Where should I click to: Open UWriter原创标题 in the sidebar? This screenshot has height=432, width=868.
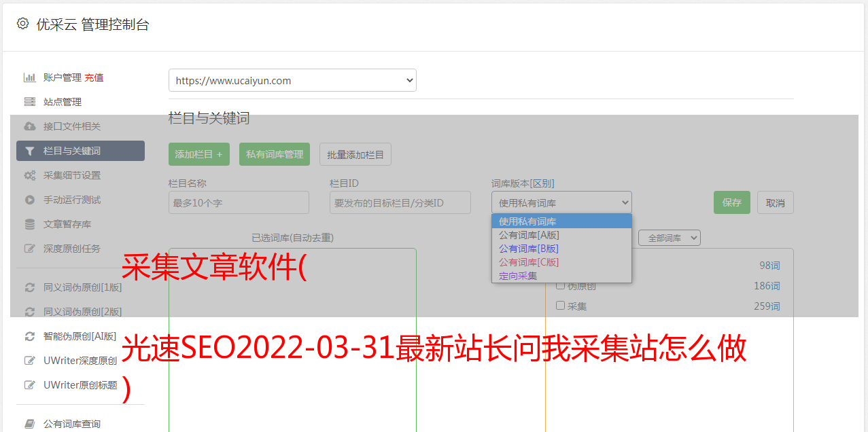80,385
